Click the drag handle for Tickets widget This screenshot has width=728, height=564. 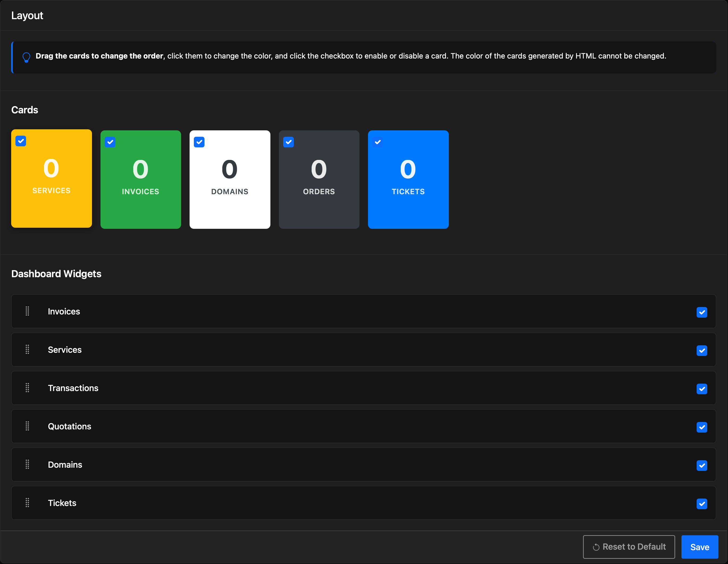[x=27, y=503]
